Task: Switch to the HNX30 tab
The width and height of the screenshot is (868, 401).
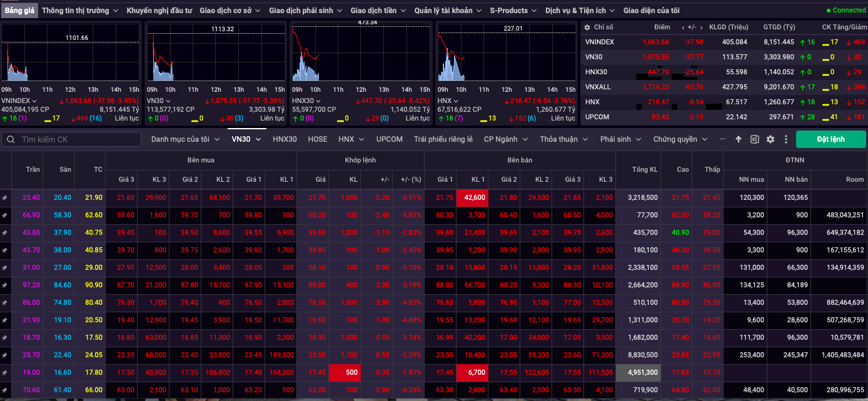Action: pos(285,139)
